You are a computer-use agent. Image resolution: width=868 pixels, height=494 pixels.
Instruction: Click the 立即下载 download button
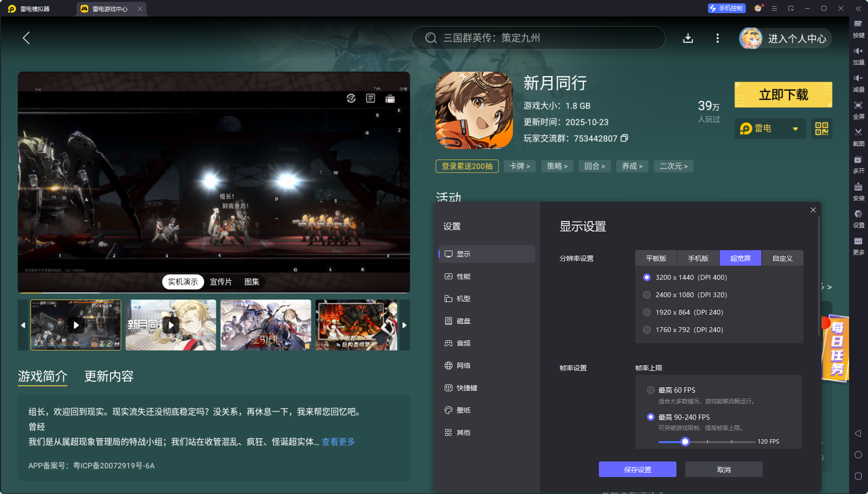[x=783, y=95]
